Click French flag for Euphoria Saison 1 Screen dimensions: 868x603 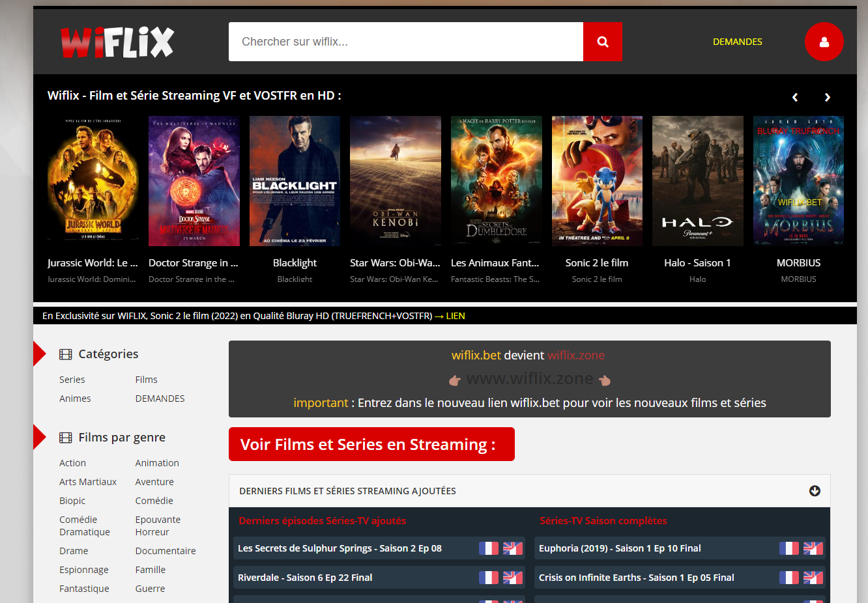click(789, 548)
